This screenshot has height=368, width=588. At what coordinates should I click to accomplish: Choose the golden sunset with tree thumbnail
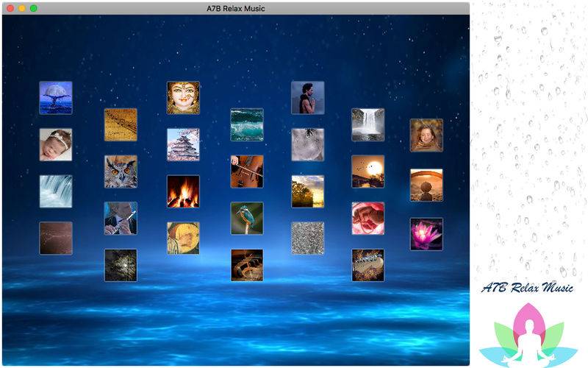[x=308, y=191]
